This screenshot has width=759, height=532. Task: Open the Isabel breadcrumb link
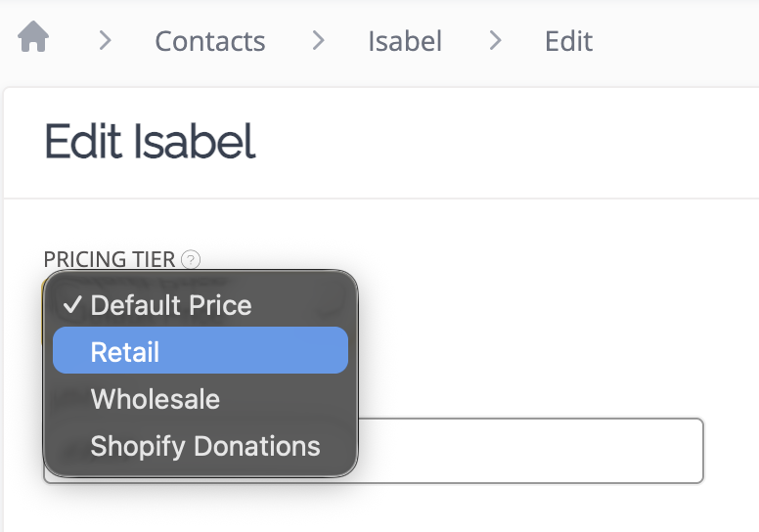[x=405, y=41]
